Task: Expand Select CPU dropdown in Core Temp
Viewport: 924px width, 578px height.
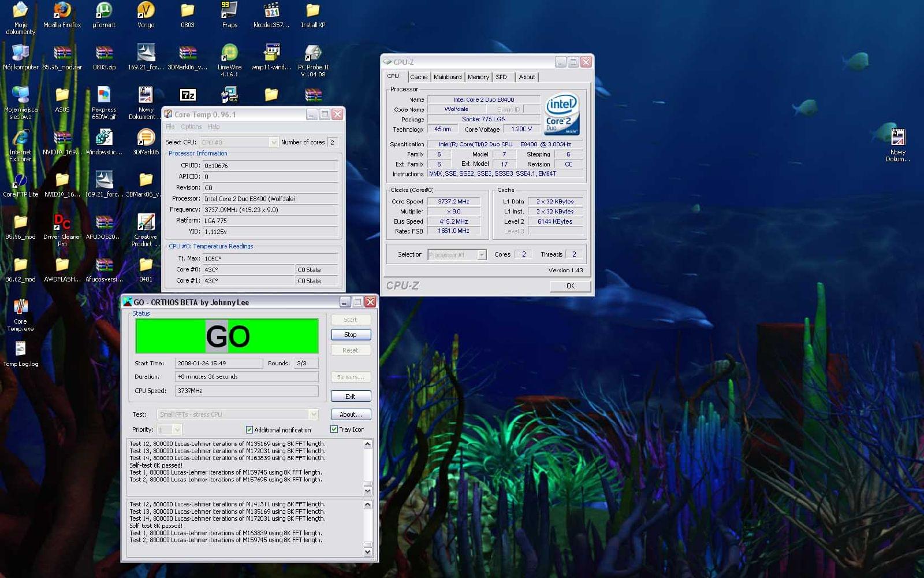Action: pos(274,142)
